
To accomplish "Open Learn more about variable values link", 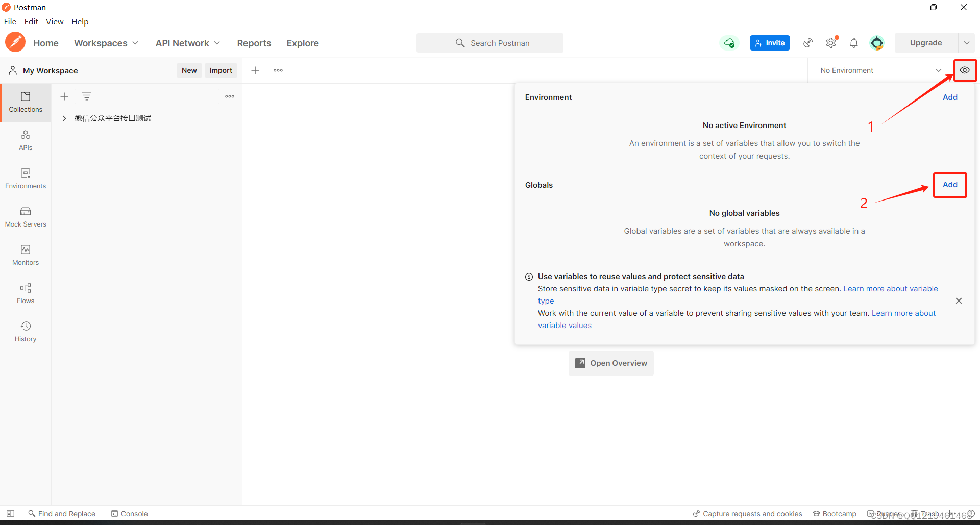I will [x=903, y=313].
